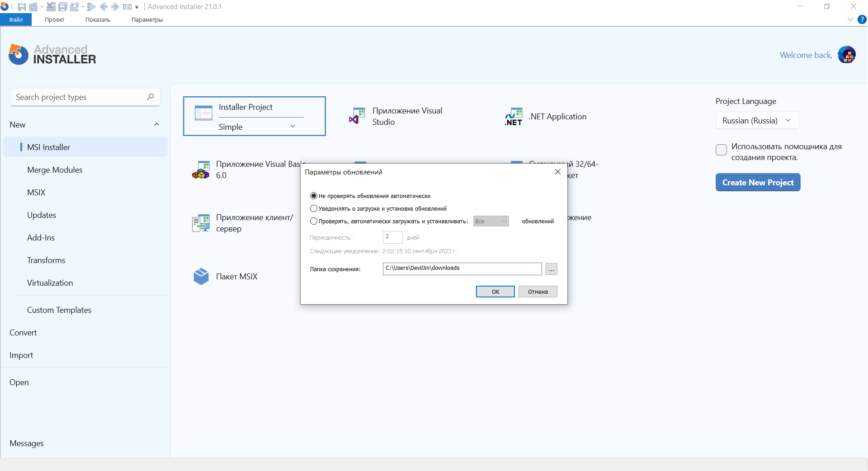Click the Forward arrow icon in toolbar
The image size is (868, 471).
pos(115,7)
